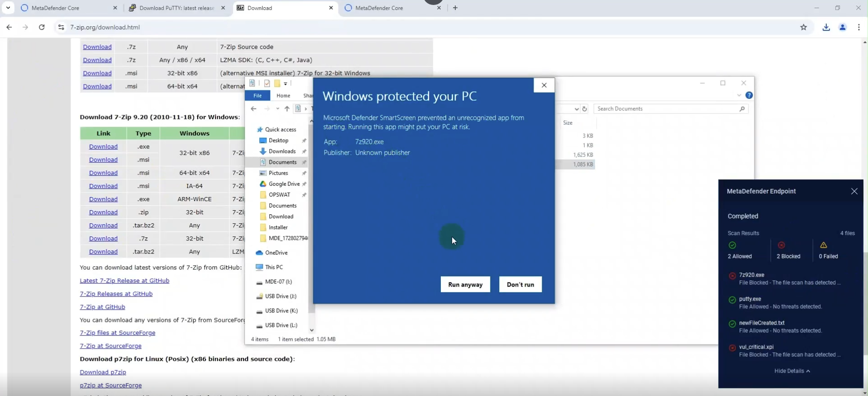Download 7-Zip 9.20 .zip 32-bit

coord(103,212)
